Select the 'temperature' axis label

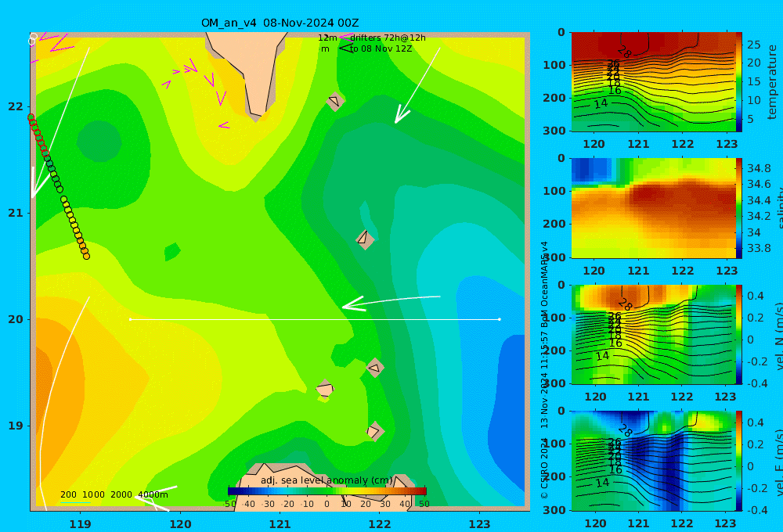(x=772, y=82)
